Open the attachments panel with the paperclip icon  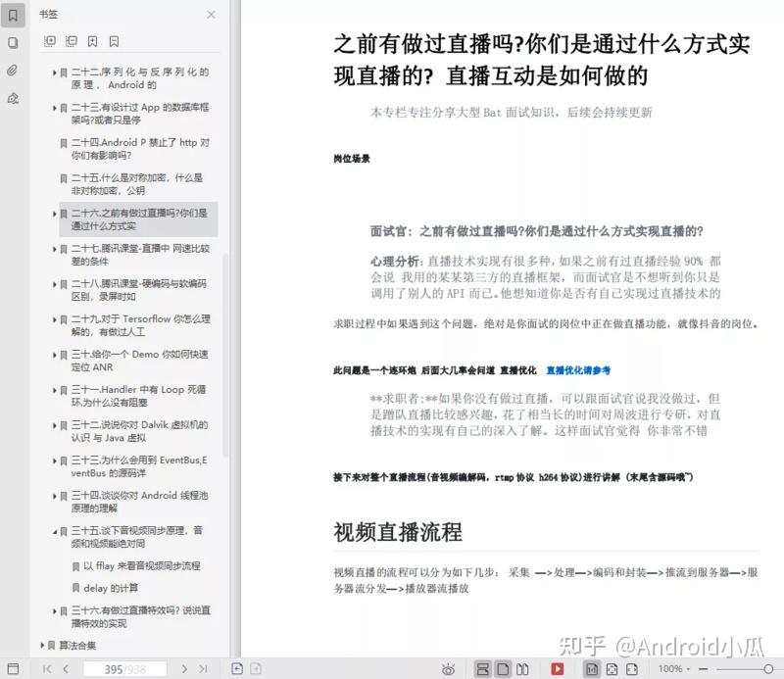pyautogui.click(x=12, y=71)
